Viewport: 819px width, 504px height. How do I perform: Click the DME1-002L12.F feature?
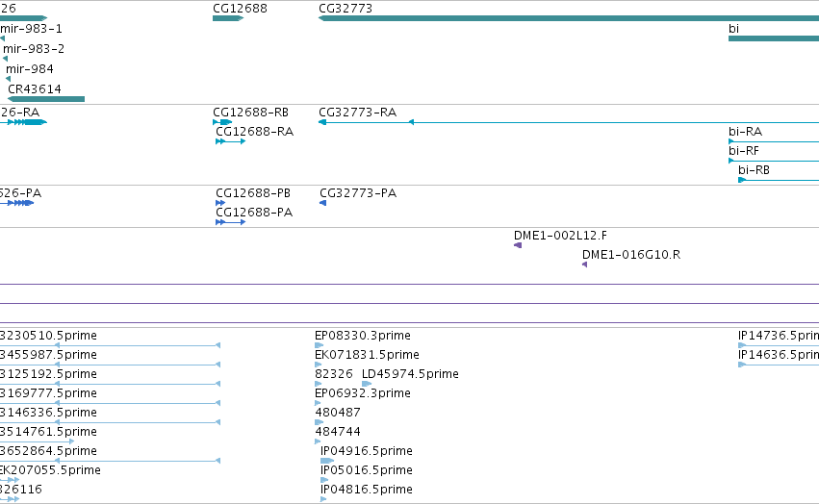pos(518,245)
